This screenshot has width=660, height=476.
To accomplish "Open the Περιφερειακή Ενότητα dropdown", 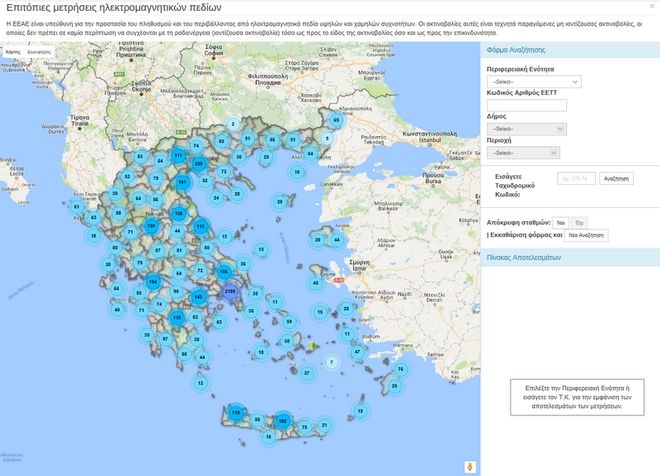I will coord(533,82).
